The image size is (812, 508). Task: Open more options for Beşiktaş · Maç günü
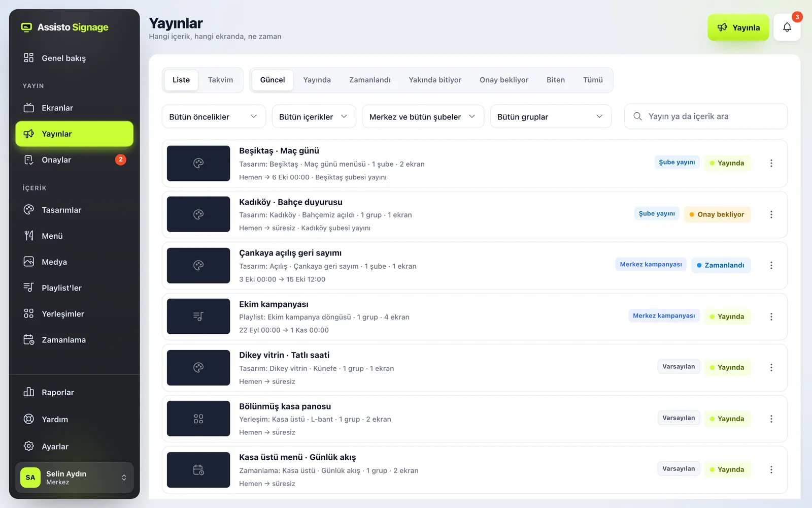(x=771, y=163)
